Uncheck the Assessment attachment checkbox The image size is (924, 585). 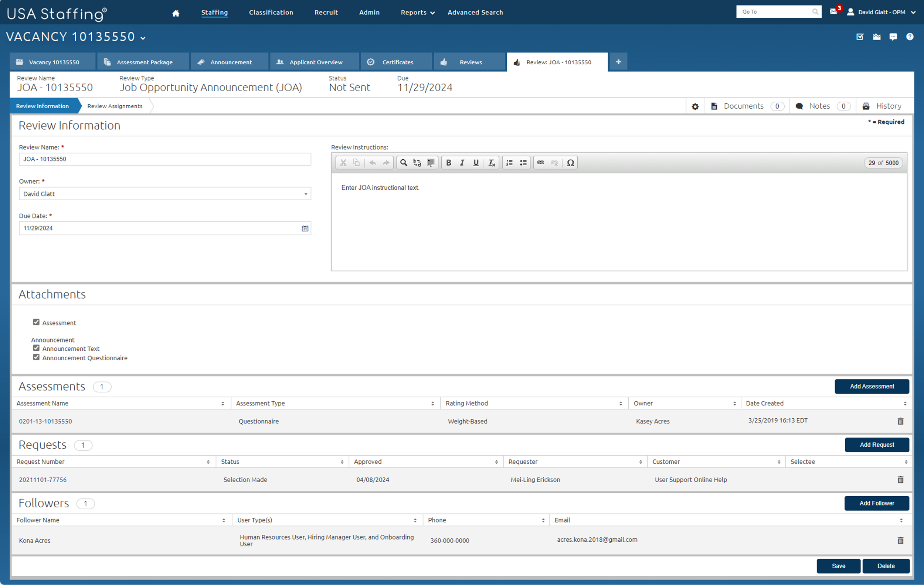(x=36, y=322)
